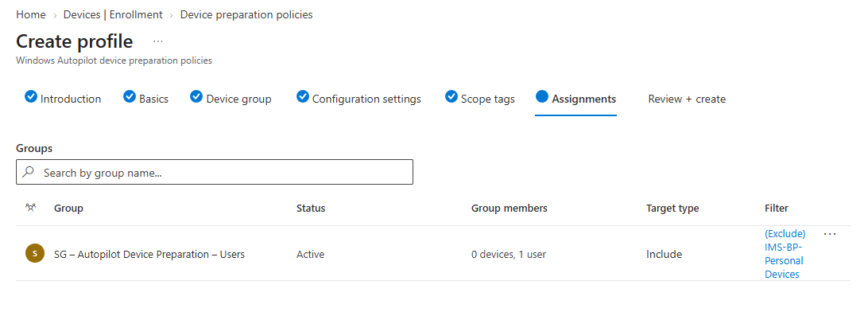Switch to the Review + create tab
The image size is (868, 312).
click(x=687, y=99)
